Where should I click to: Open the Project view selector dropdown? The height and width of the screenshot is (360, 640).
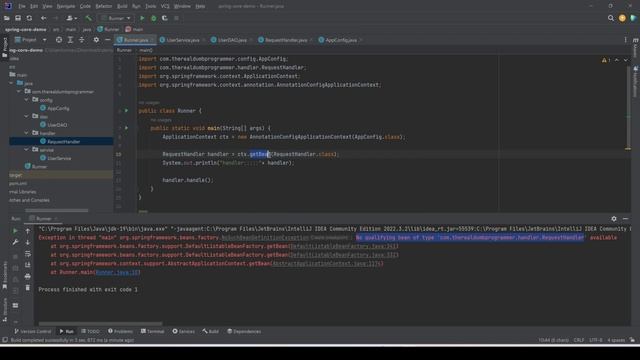(x=31, y=40)
